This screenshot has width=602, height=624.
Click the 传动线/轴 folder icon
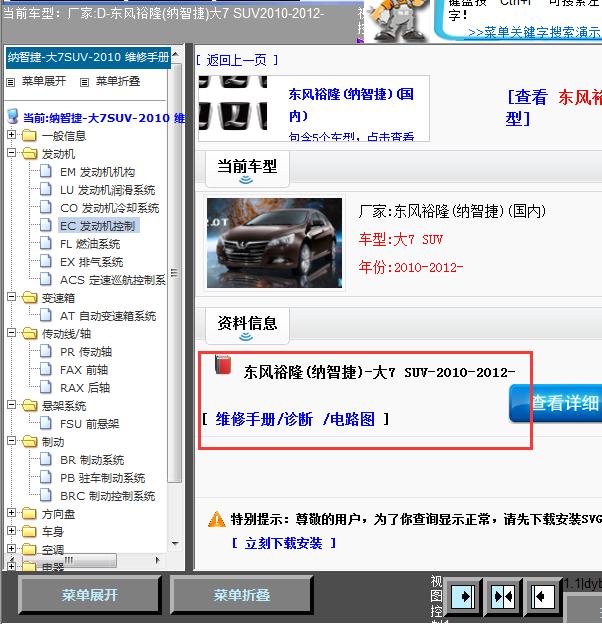[29, 333]
